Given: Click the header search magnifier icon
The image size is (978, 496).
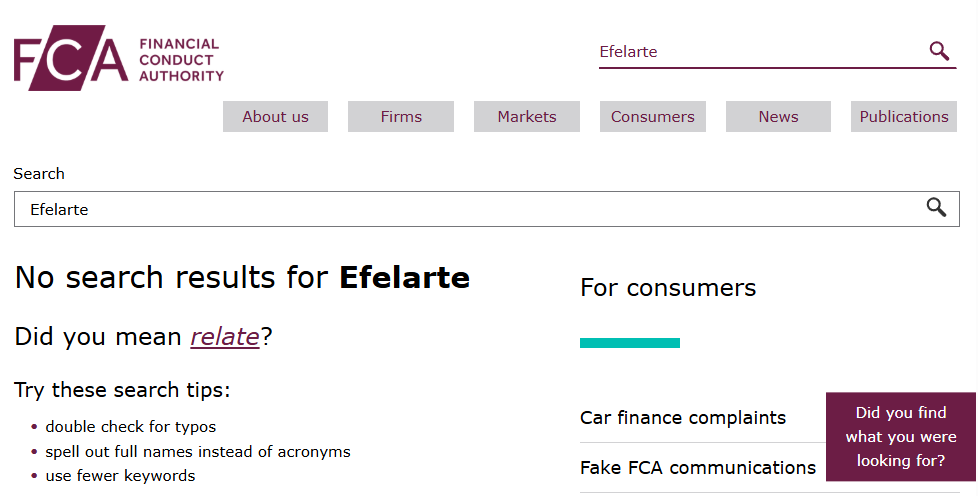Looking at the screenshot, I should coord(939,51).
